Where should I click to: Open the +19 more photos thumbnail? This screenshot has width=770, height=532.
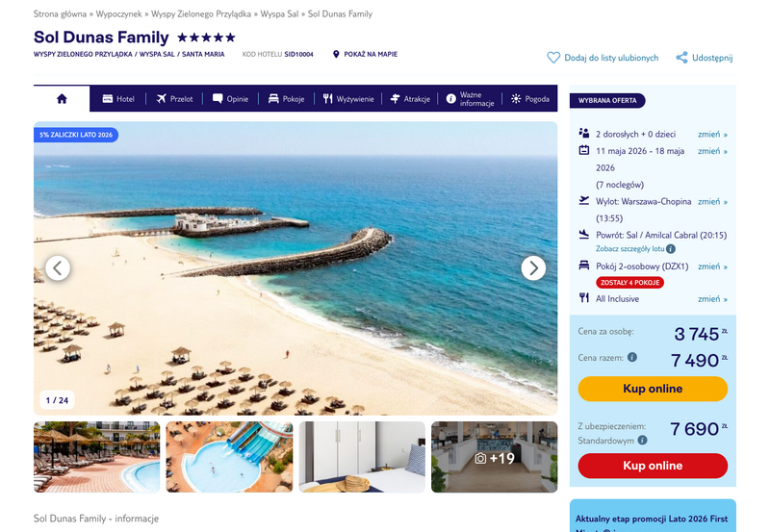[495, 457]
